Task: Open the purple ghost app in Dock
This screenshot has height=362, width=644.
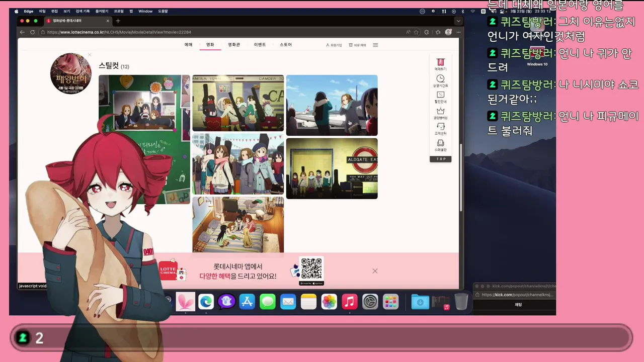Action: point(226,301)
